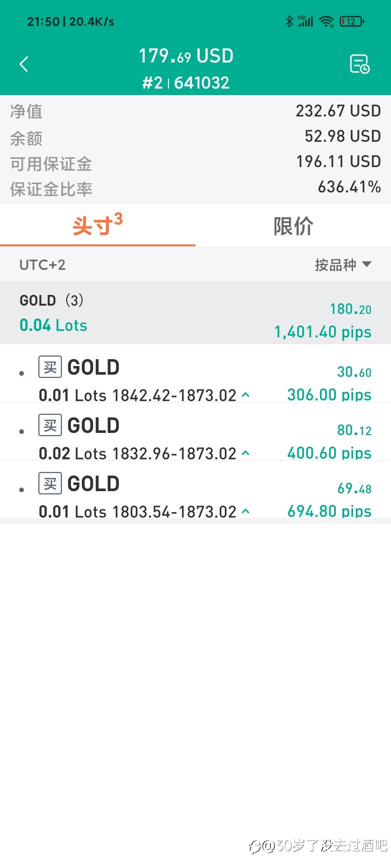Collapse the GOLD (3) group header
The width and height of the screenshot is (391, 868).
(x=195, y=313)
